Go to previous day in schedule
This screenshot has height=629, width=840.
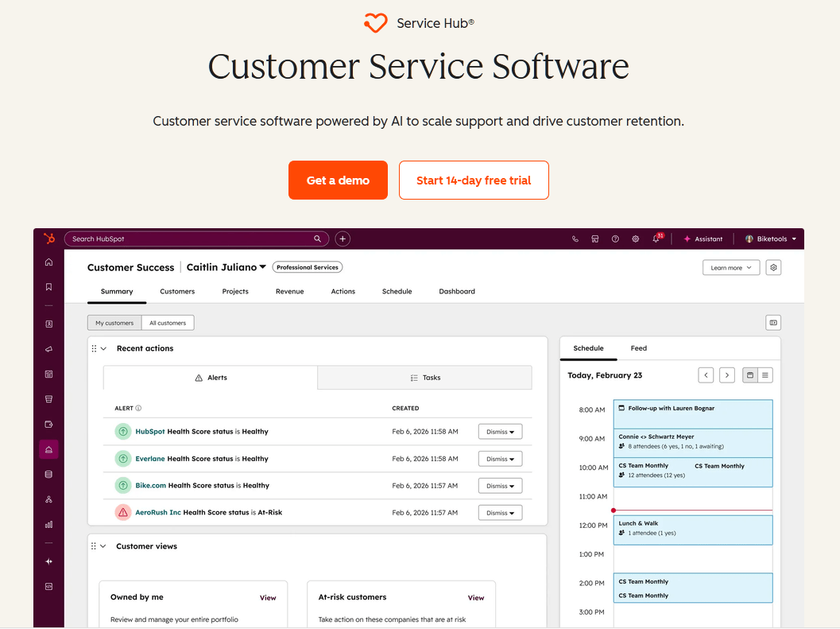tap(706, 375)
